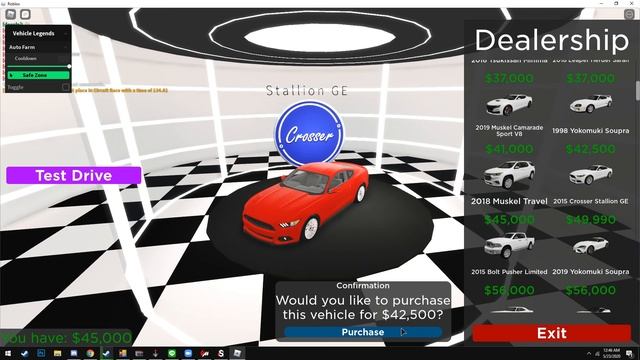The width and height of the screenshot is (640, 360).
Task: Show hidden system tray icons
Action: (588, 353)
